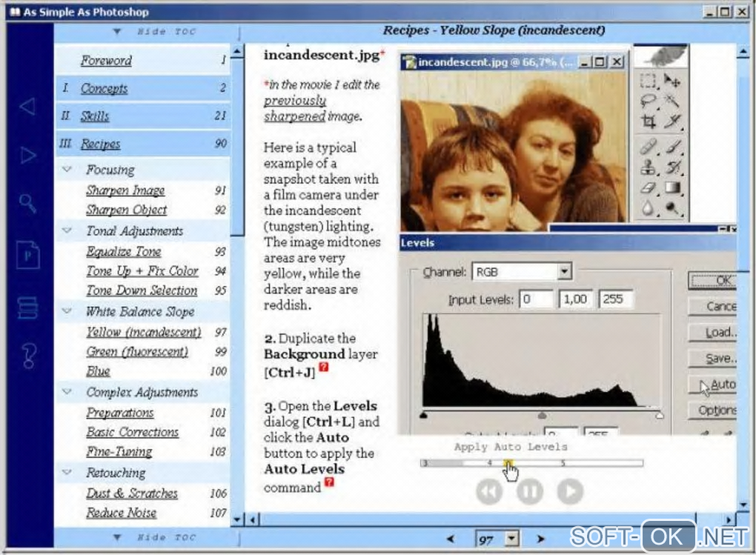Click bottom Hide TOC toggle
This screenshot has width=756, height=555.
pos(155,537)
